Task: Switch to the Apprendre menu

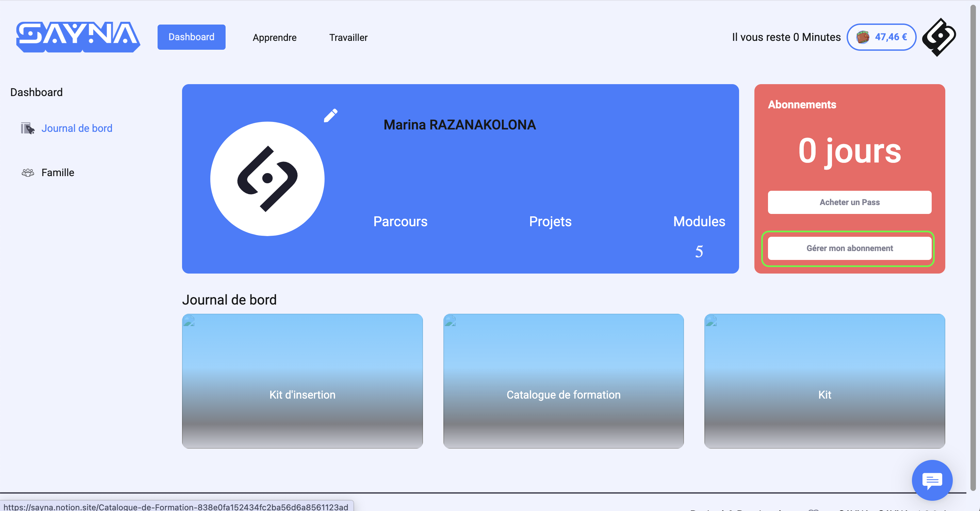Action: [x=274, y=37]
